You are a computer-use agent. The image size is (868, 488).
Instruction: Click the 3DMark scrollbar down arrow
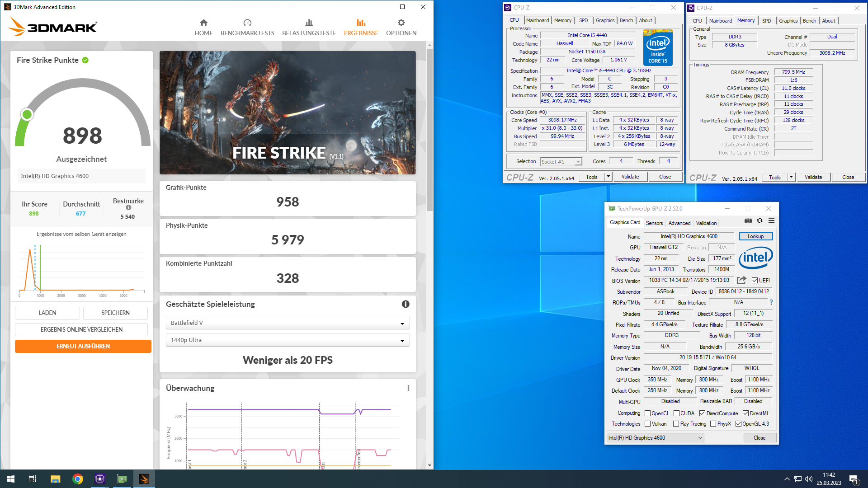click(x=429, y=465)
